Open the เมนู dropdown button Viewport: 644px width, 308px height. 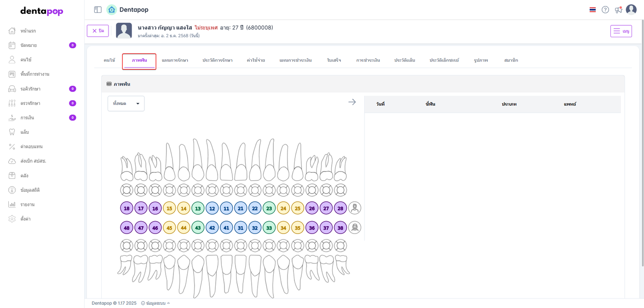click(621, 31)
